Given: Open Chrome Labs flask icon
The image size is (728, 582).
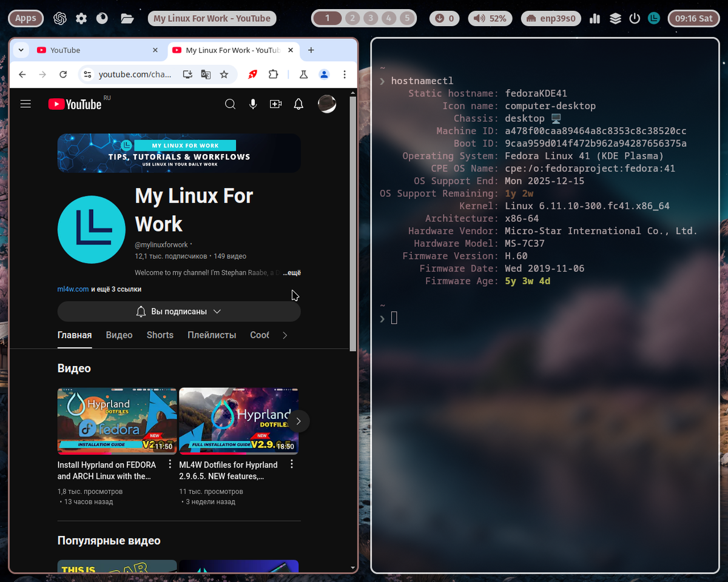Looking at the screenshot, I should [x=303, y=75].
